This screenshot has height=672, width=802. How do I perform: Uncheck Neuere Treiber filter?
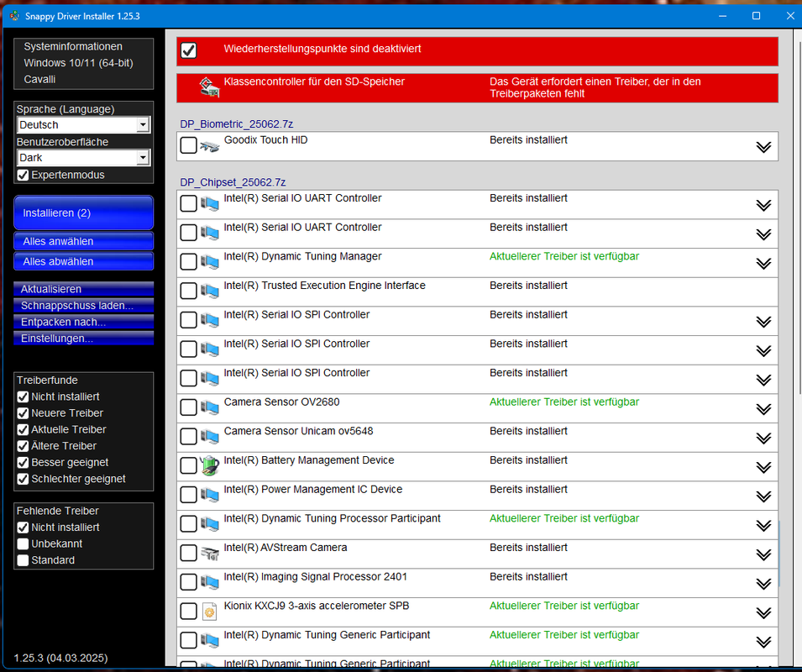point(23,413)
